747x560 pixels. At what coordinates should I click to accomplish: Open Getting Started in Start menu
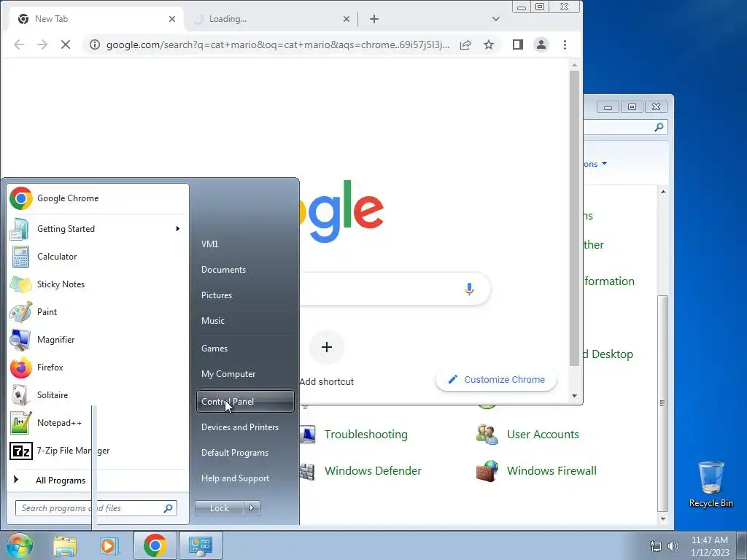click(x=98, y=228)
